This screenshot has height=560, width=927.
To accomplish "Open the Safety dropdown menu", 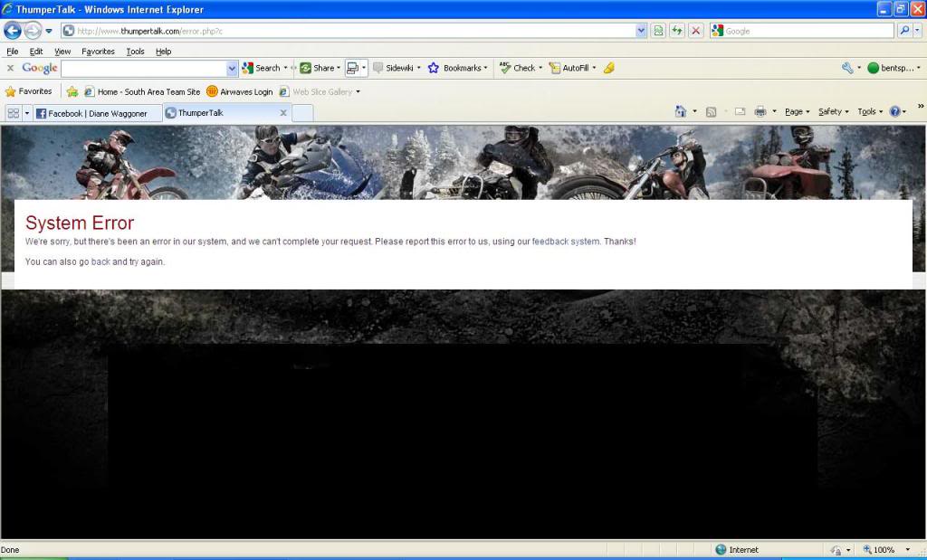I will click(x=833, y=112).
